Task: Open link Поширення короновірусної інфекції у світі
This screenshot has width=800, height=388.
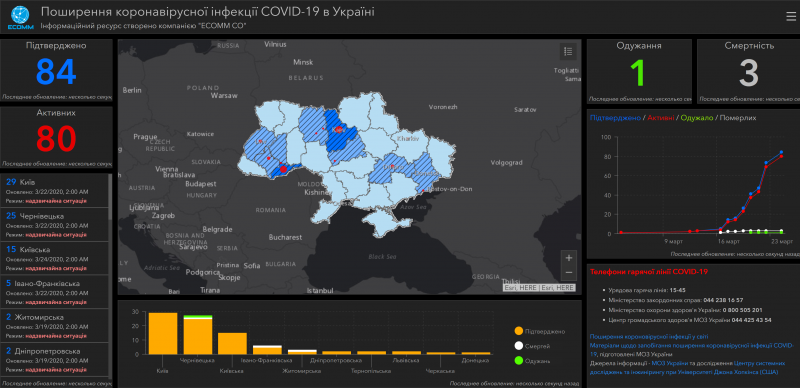Action: coord(648,336)
